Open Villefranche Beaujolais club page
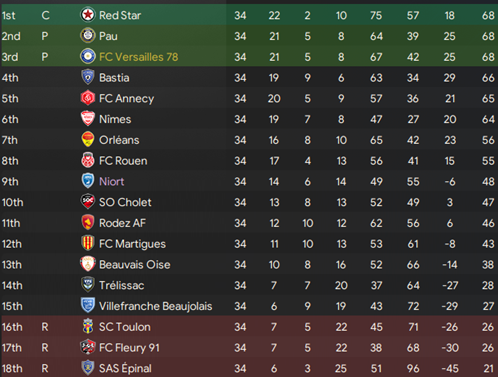Image resolution: width=498 pixels, height=377 pixels. [155, 306]
